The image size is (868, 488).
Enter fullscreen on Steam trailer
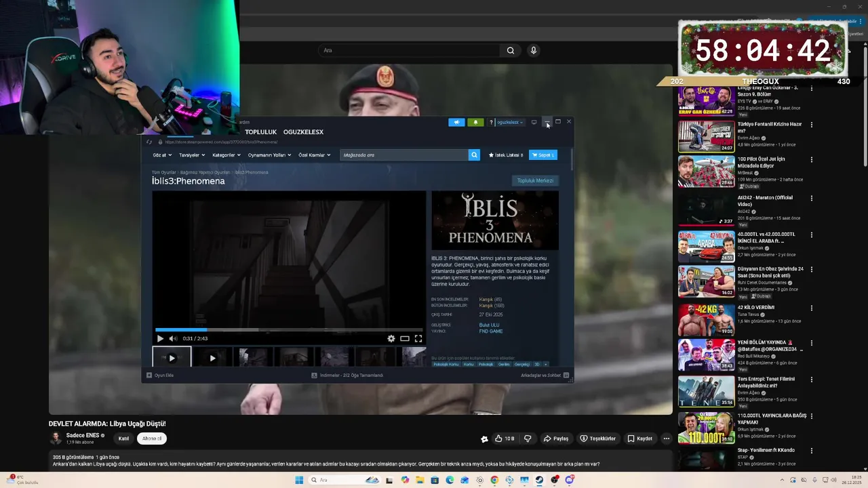[x=418, y=338]
